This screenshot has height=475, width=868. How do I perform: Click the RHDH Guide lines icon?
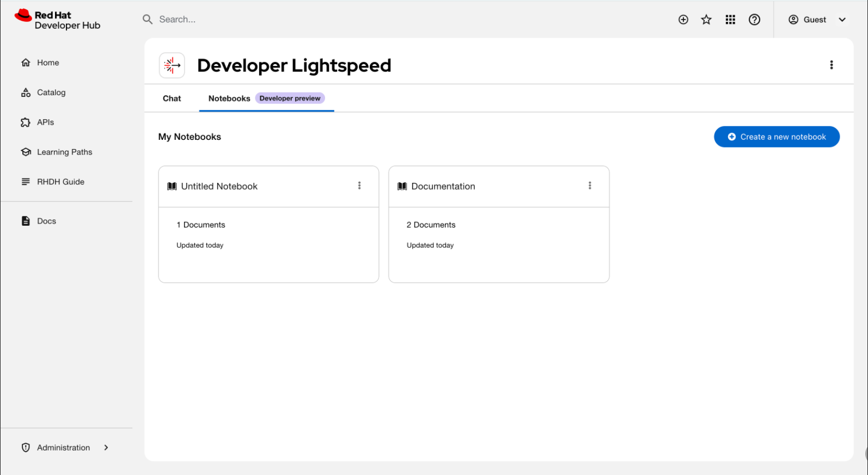tap(26, 182)
